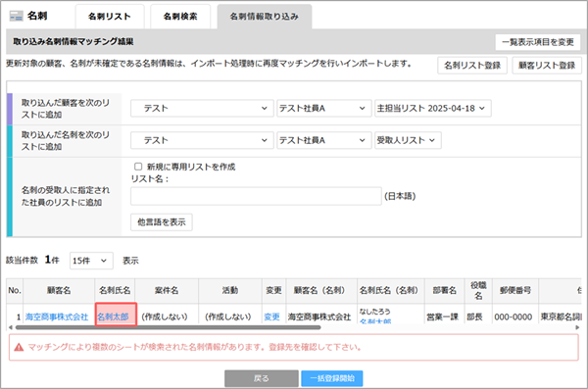Click the 名刺氏名（名刺） column header

[391, 291]
